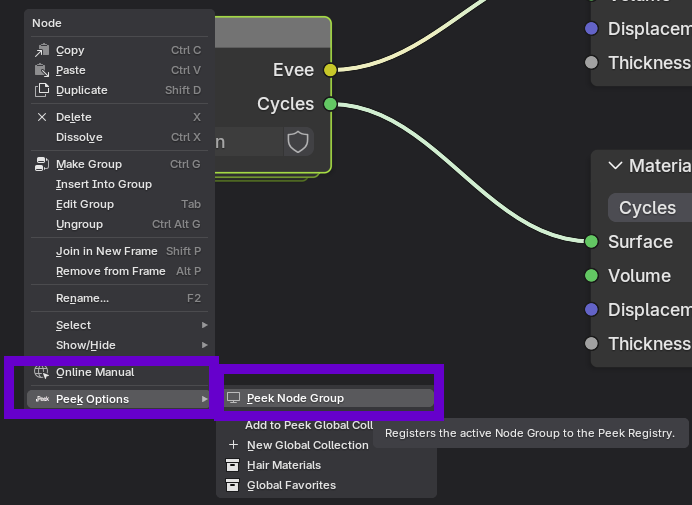Click the gray node header bar
The image size is (692, 505).
[272, 33]
